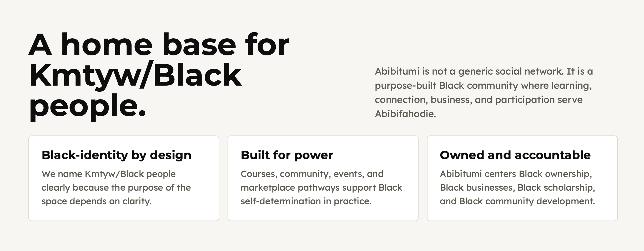
Task: Click the 'Courses, community, events, and' line
Action: pyautogui.click(x=312, y=174)
